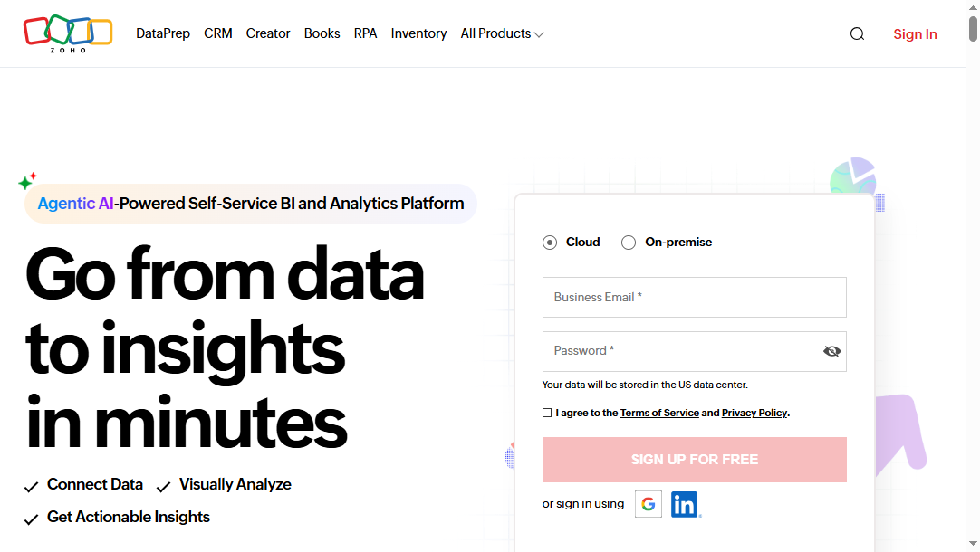
Task: Open the search magnifier icon
Action: coord(857,33)
